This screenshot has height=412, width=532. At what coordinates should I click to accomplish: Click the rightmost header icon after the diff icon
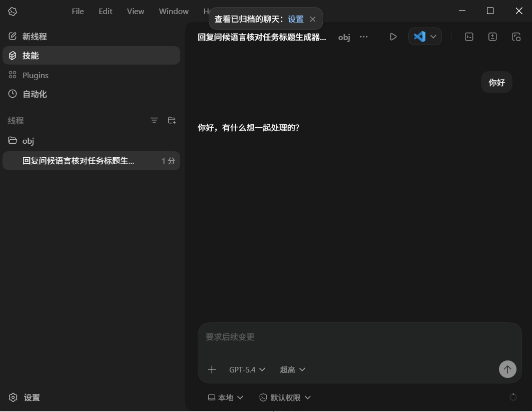point(516,37)
